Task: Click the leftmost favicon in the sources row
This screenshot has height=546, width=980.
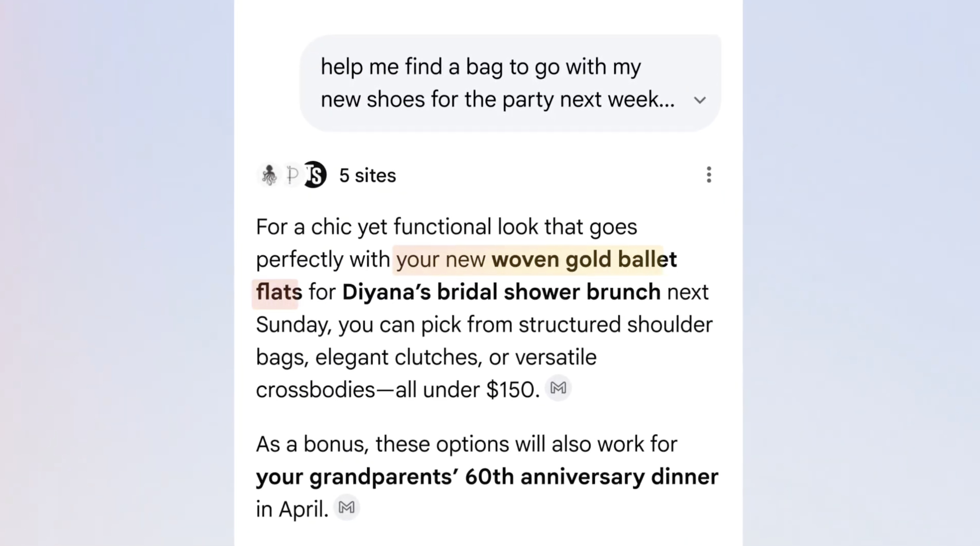Action: tap(269, 175)
